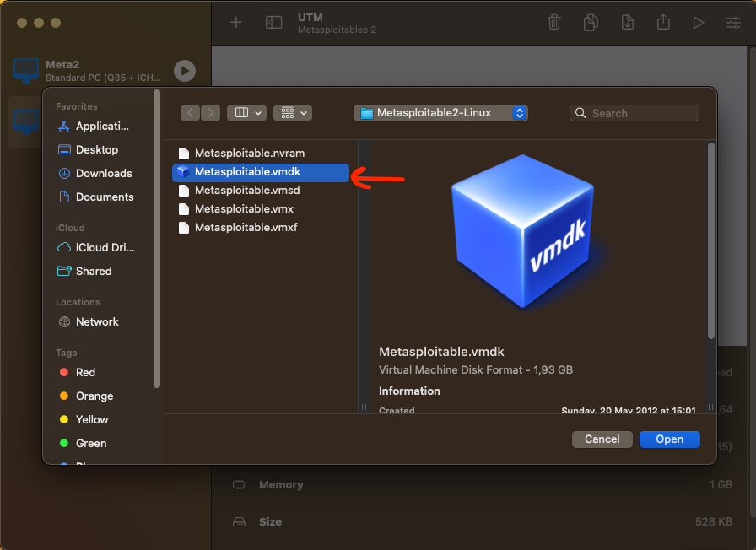The height and width of the screenshot is (550, 756).
Task: Click the Locations section header
Action: tap(78, 302)
